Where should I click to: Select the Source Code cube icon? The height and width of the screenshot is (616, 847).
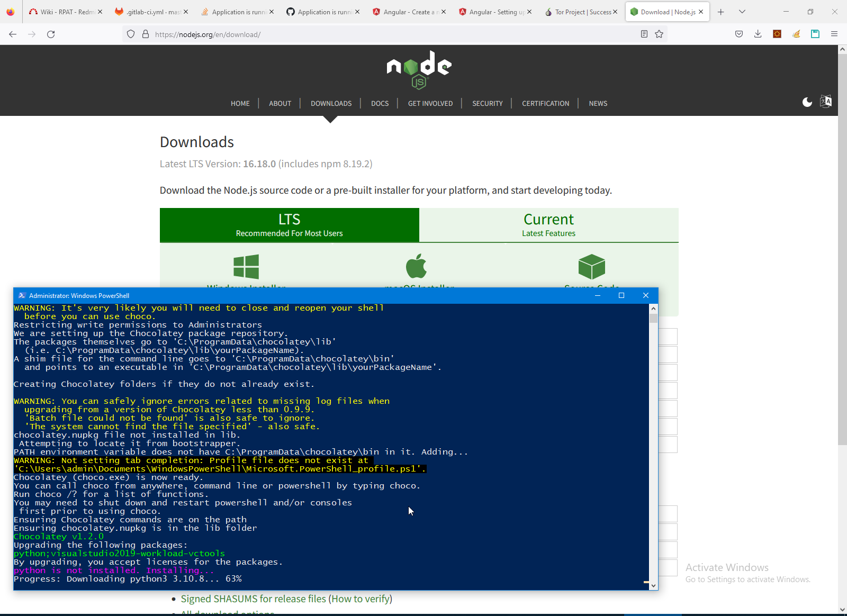(592, 266)
